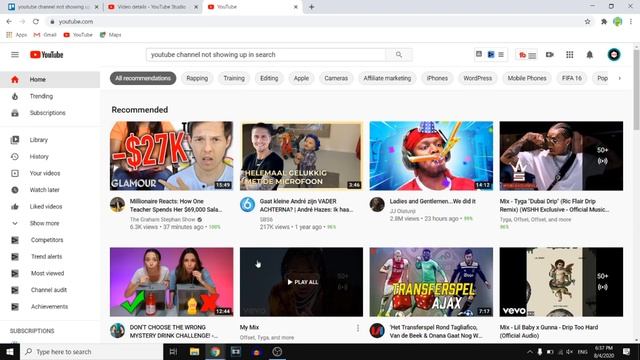The height and width of the screenshot is (360, 640).
Task: Click the Subscriptions sidebar icon
Action: [15, 113]
